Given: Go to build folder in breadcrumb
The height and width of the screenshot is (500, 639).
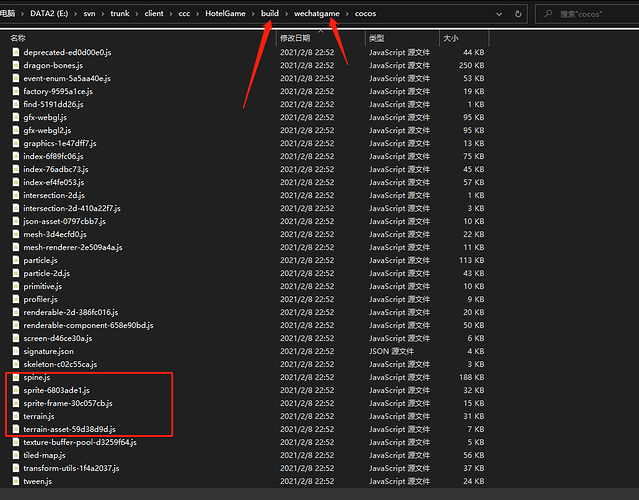Looking at the screenshot, I should coord(270,13).
